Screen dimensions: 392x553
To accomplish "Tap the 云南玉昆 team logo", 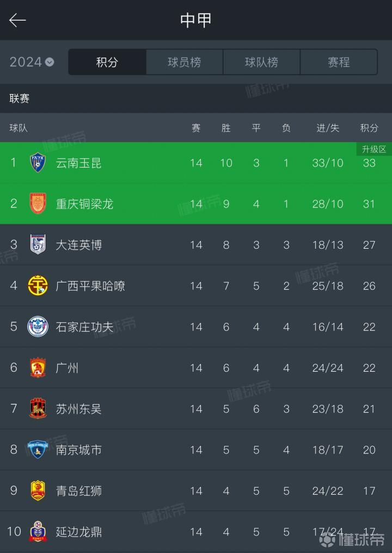I will point(38,163).
